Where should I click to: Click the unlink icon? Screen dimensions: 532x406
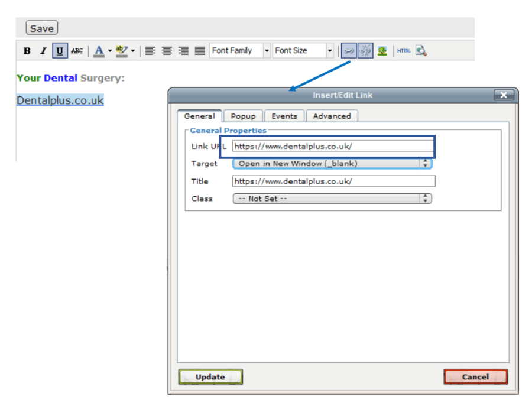pyautogui.click(x=366, y=51)
